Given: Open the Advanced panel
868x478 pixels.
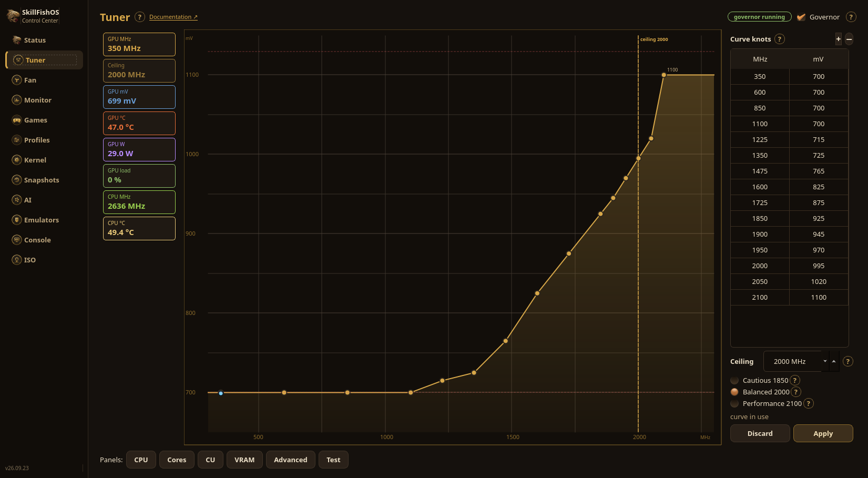Looking at the screenshot, I should [x=290, y=460].
